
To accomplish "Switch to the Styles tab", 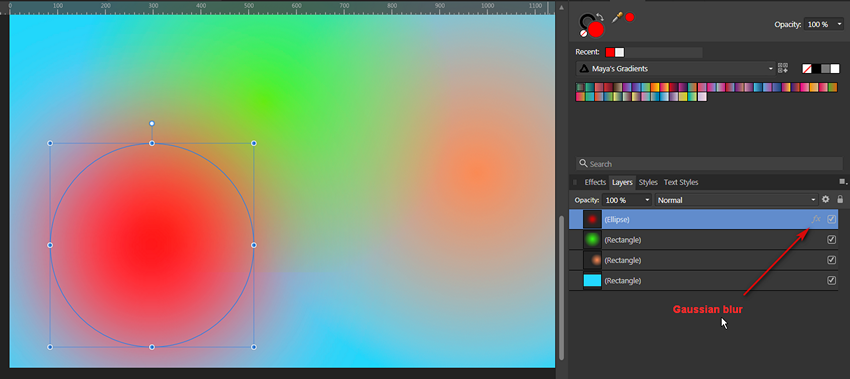I will pos(648,182).
